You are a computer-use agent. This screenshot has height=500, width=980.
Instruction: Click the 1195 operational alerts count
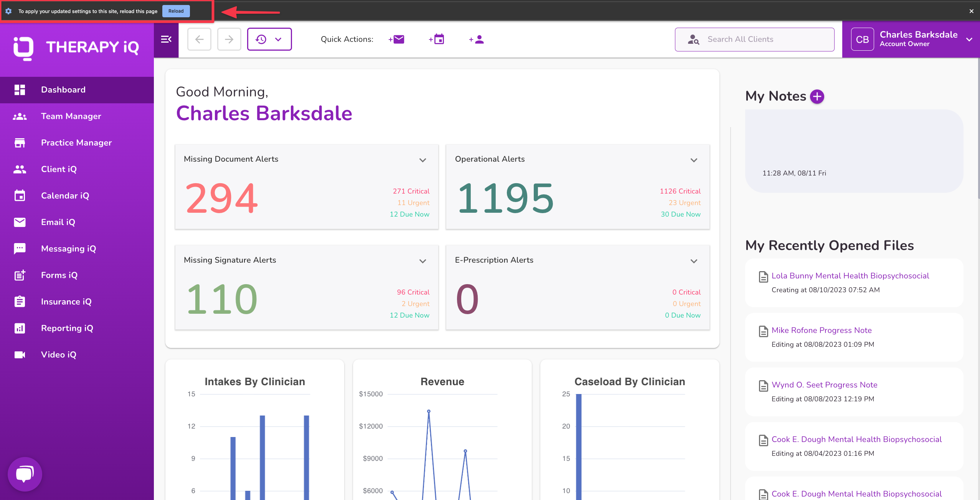pyautogui.click(x=506, y=198)
